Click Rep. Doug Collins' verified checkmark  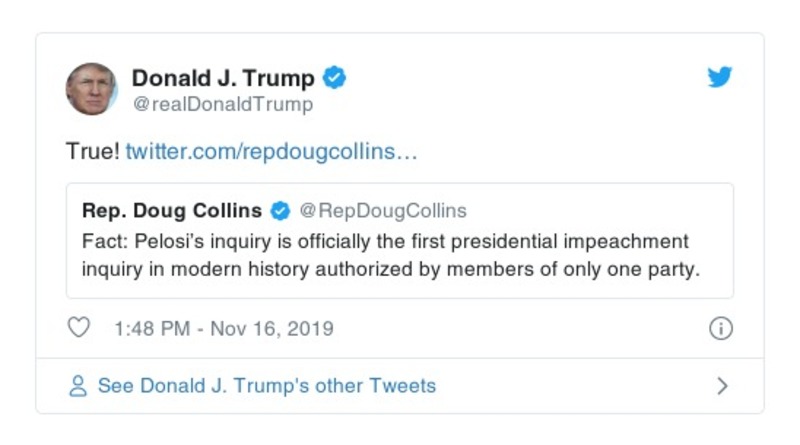[x=281, y=211]
